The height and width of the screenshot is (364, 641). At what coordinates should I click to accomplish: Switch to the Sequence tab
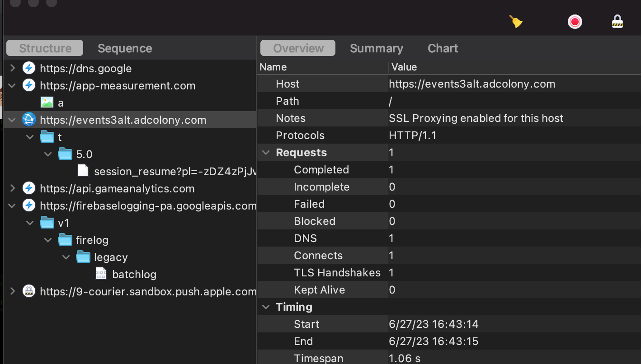pyautogui.click(x=125, y=48)
